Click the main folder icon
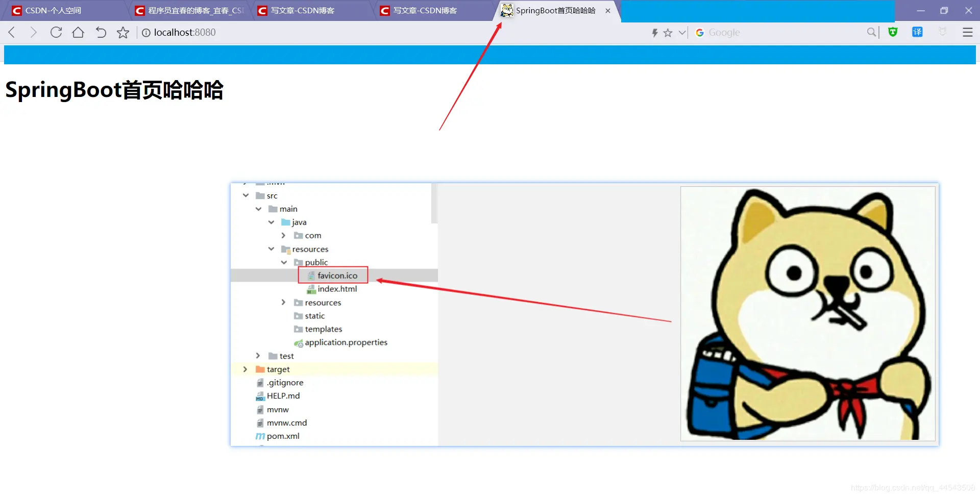This screenshot has width=980, height=497. (x=273, y=209)
